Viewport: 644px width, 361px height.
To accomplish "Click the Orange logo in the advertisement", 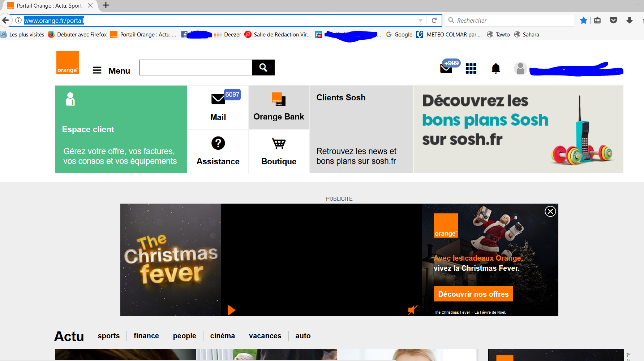I will click(x=446, y=226).
